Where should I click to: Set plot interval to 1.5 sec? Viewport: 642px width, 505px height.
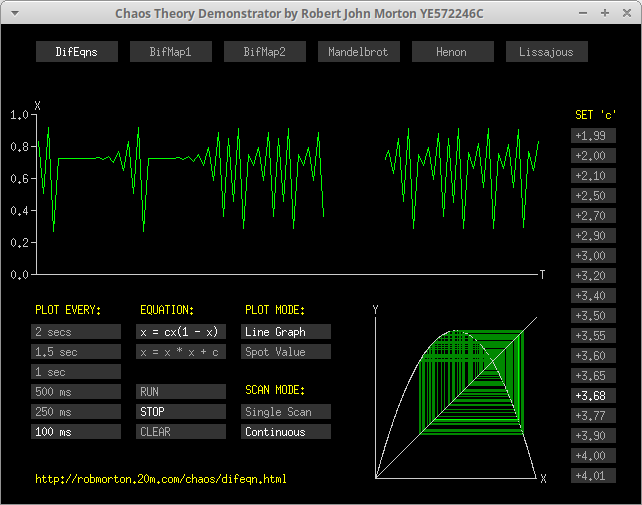click(76, 352)
